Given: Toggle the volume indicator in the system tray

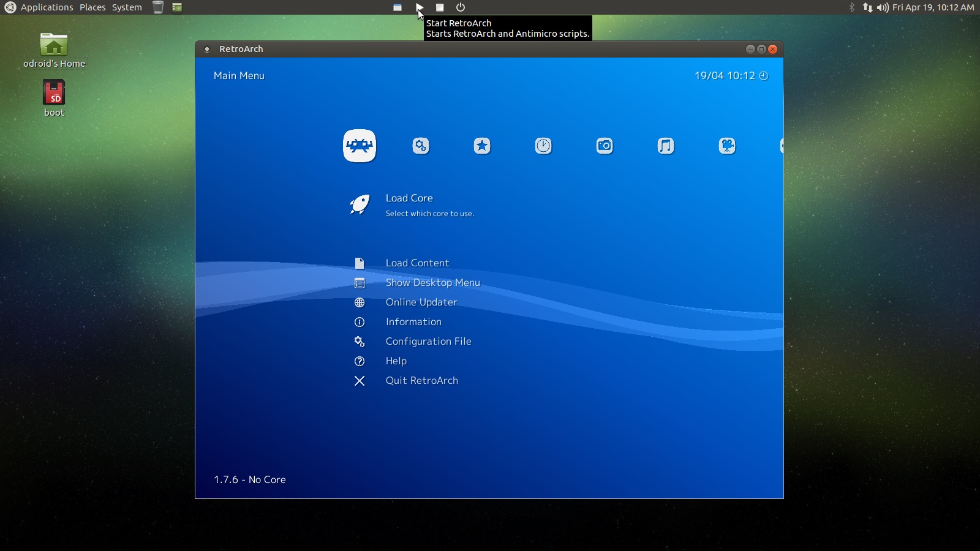Looking at the screenshot, I should coord(882,7).
